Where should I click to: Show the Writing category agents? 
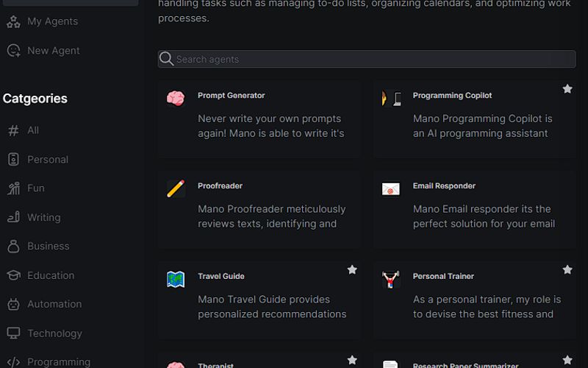coord(44,218)
